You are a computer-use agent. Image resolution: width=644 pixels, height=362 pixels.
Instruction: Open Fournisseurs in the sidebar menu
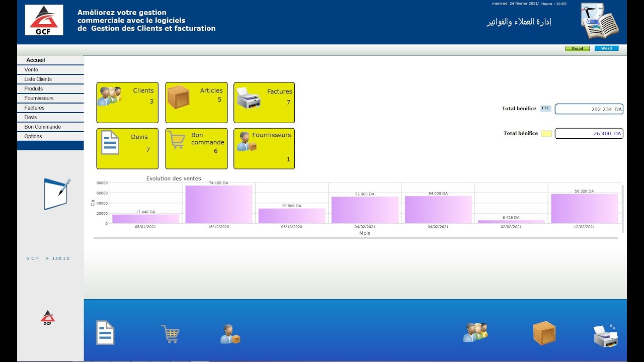50,99
